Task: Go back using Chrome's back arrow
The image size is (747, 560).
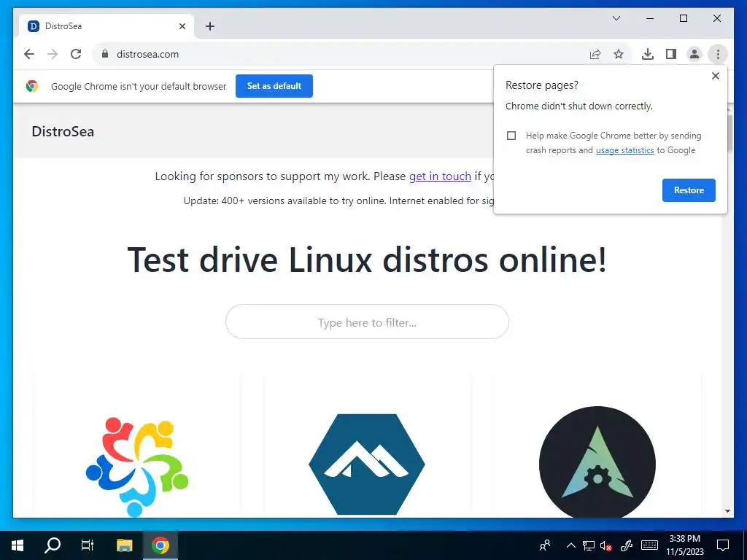Action: (29, 54)
